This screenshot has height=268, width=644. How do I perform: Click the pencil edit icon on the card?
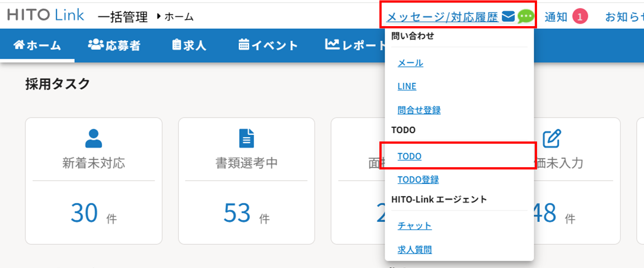pos(551,138)
